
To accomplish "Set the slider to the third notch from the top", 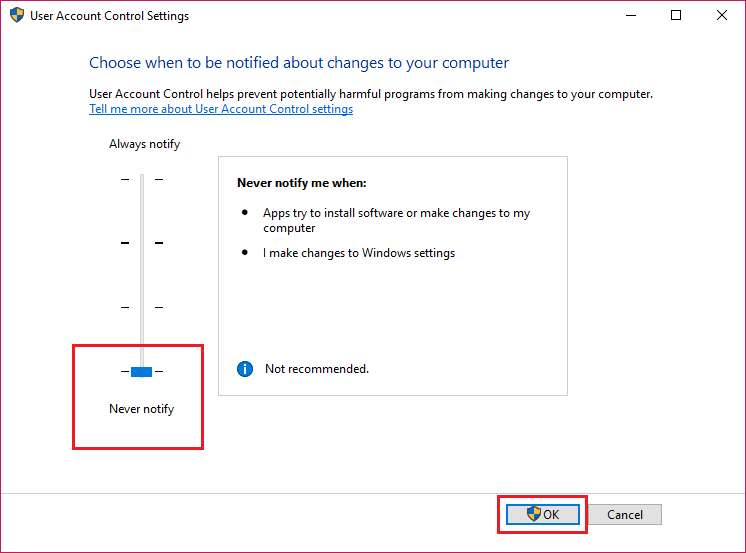I will point(142,307).
